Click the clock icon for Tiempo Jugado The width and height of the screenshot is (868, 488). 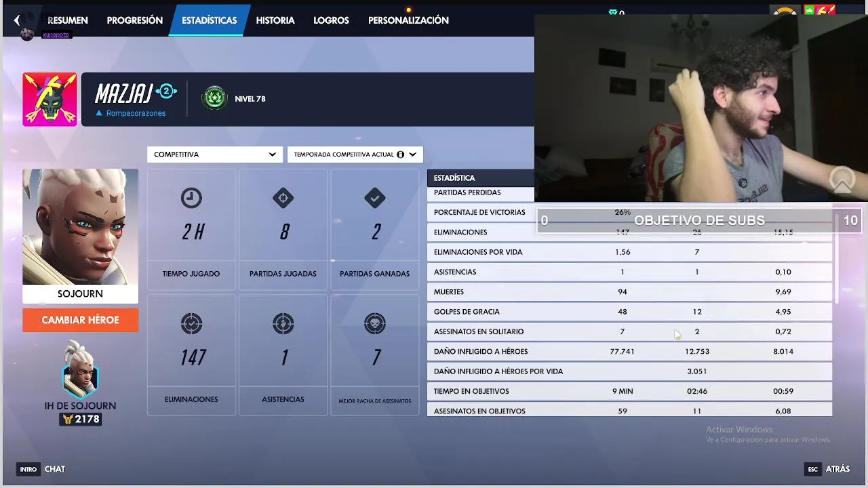(x=191, y=198)
